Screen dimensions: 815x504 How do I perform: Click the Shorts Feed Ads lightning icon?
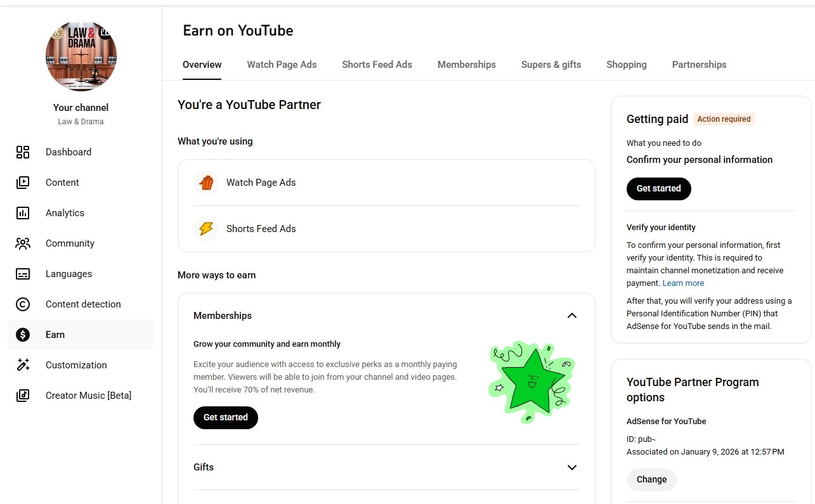(x=206, y=229)
